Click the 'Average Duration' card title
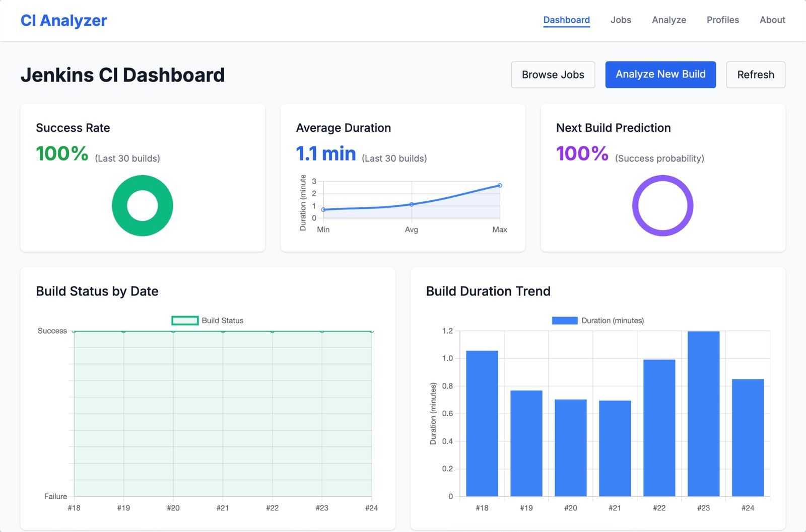Screen dimensions: 806x532 [x=344, y=128]
